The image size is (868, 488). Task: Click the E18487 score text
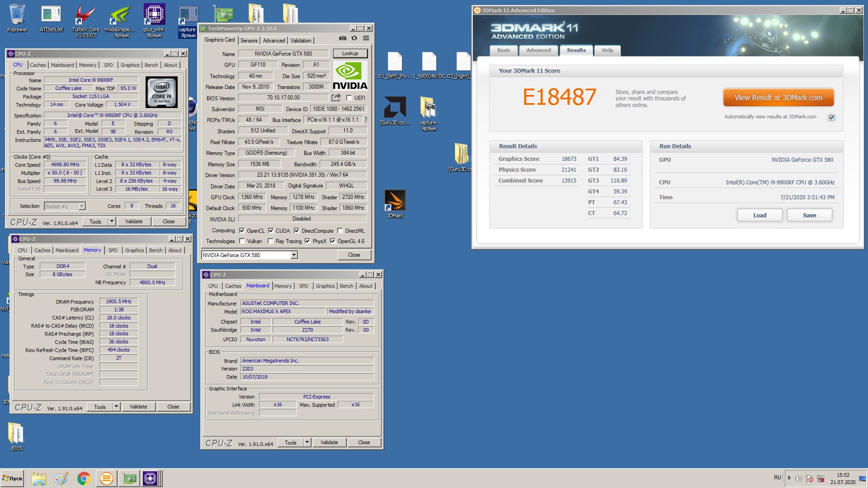[559, 97]
